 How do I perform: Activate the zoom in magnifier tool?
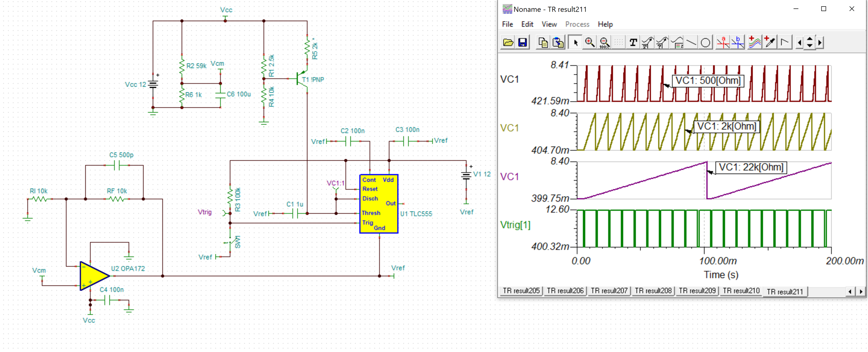point(590,42)
